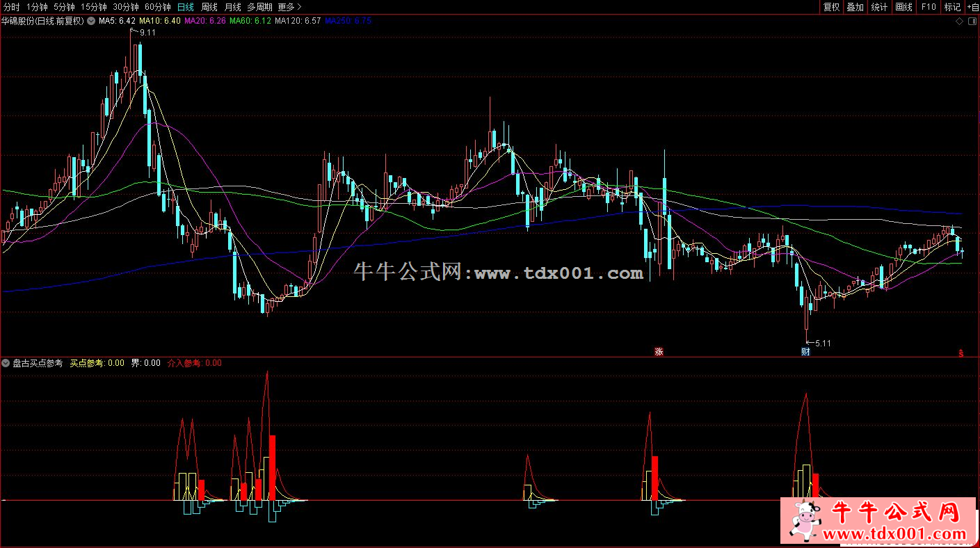This screenshot has height=548, width=980.
Task: Select the 5分钟 period tab
Action: click(63, 7)
